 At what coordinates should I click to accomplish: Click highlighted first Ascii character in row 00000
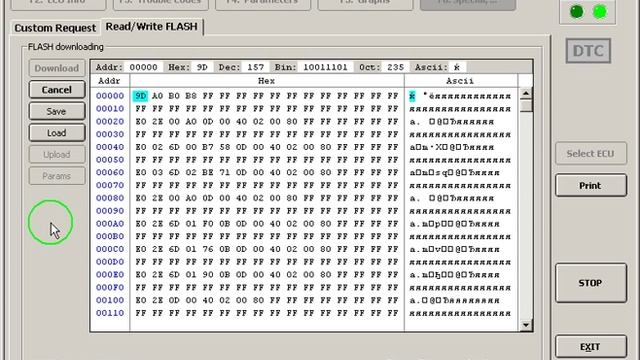(x=412, y=96)
